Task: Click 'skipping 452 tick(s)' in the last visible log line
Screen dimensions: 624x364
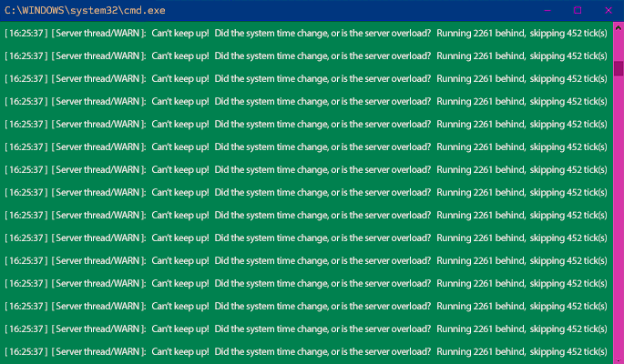Action: coord(568,351)
